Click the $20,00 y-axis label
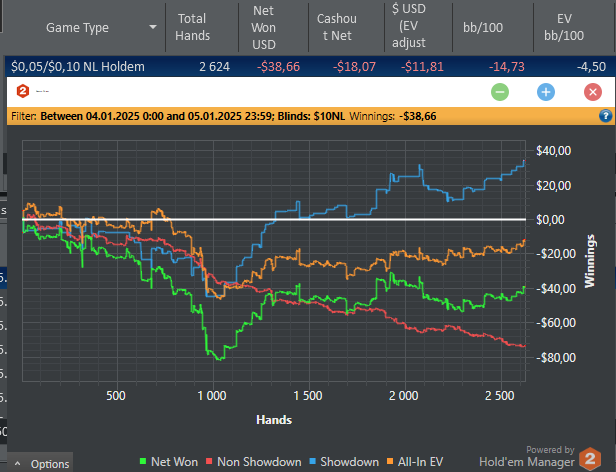The width and height of the screenshot is (616, 472). click(x=554, y=185)
